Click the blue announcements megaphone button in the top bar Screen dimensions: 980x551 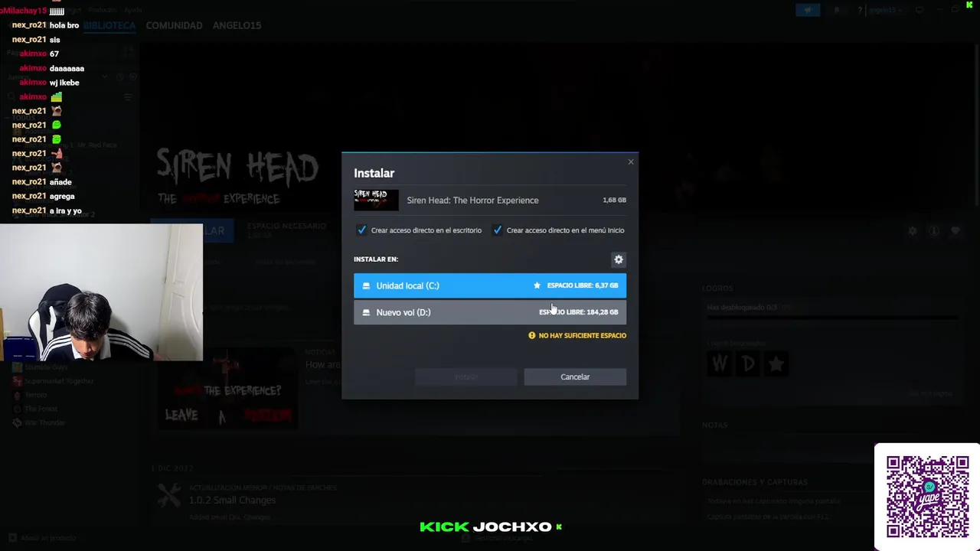pos(807,10)
